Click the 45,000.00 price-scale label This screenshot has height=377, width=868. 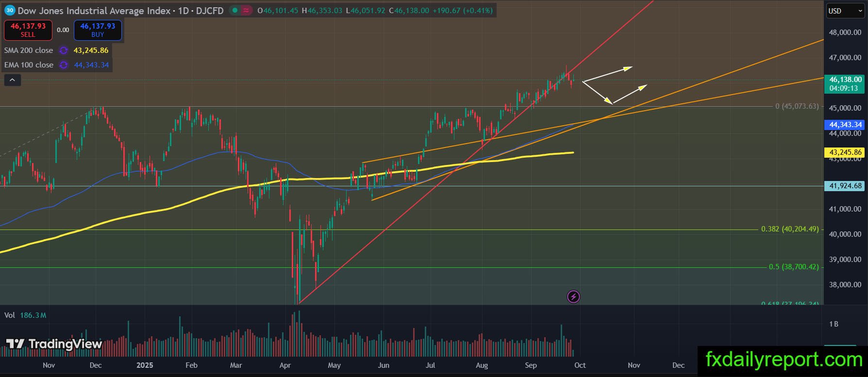point(845,108)
